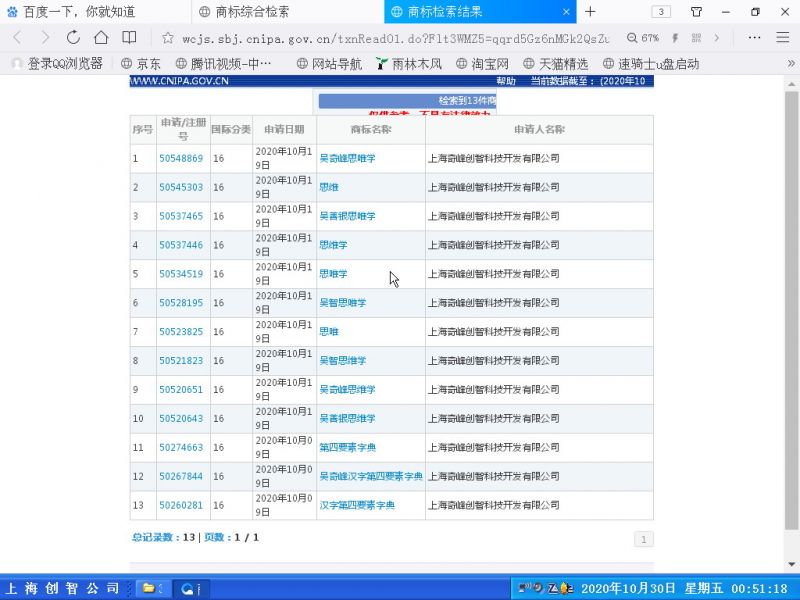Click the skin/shirt icon in title bar

tap(696, 12)
